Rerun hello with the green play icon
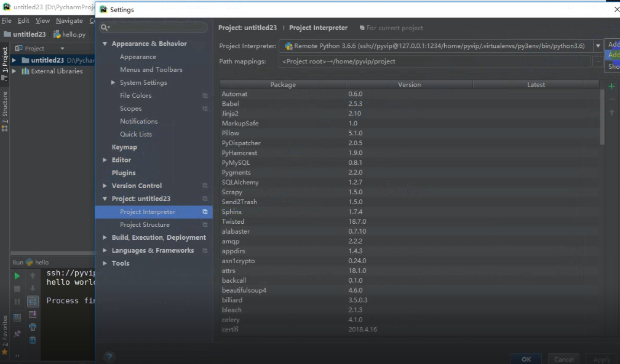Viewport: 620px width, 364px height. tap(17, 276)
